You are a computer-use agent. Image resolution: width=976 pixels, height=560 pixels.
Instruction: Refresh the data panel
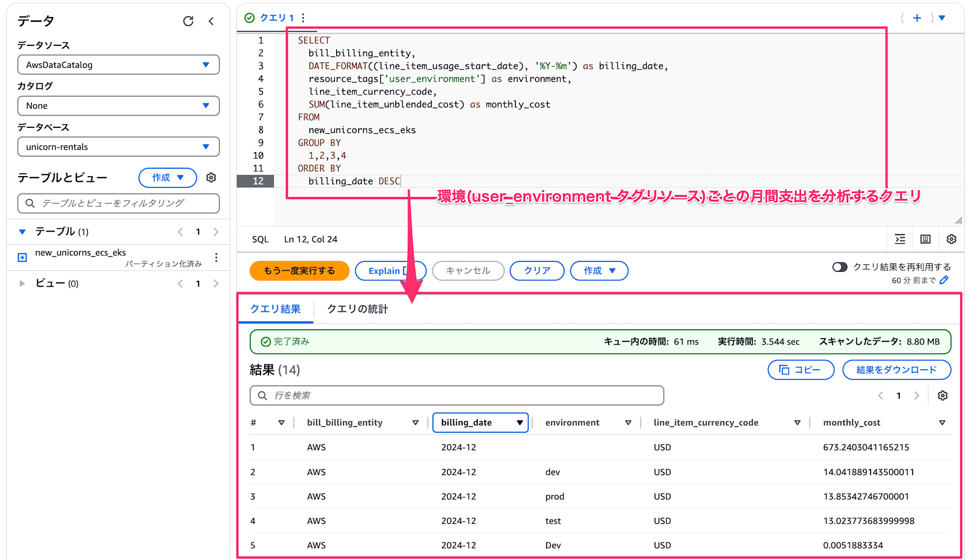click(x=188, y=21)
